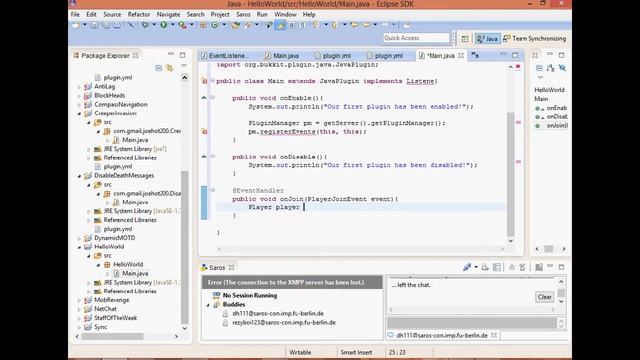Switch to the EventListene... editor tab

(x=224, y=56)
